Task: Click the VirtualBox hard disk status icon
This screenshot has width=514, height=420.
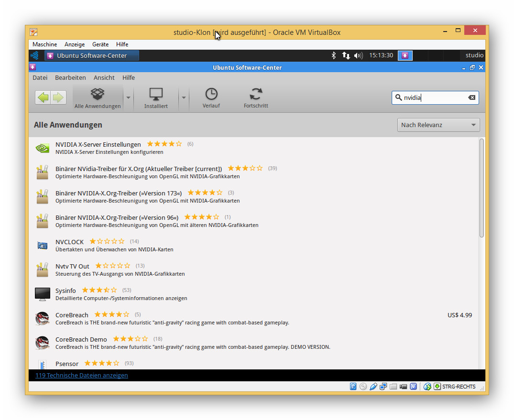Action: 353,387
